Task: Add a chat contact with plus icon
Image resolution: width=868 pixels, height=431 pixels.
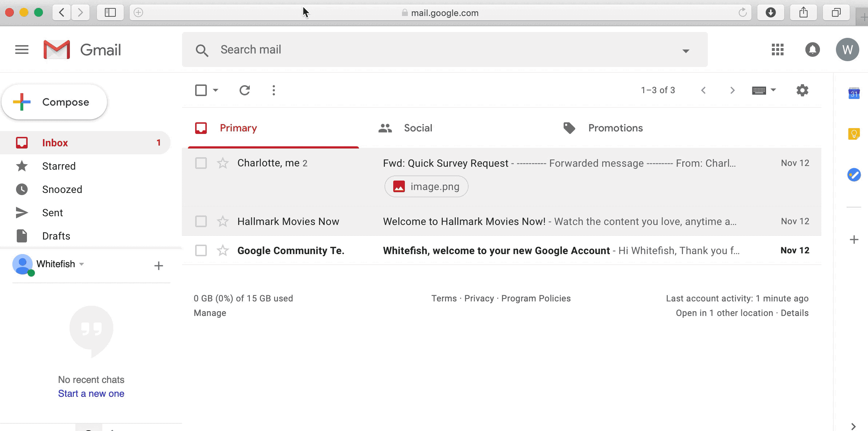Action: (158, 266)
